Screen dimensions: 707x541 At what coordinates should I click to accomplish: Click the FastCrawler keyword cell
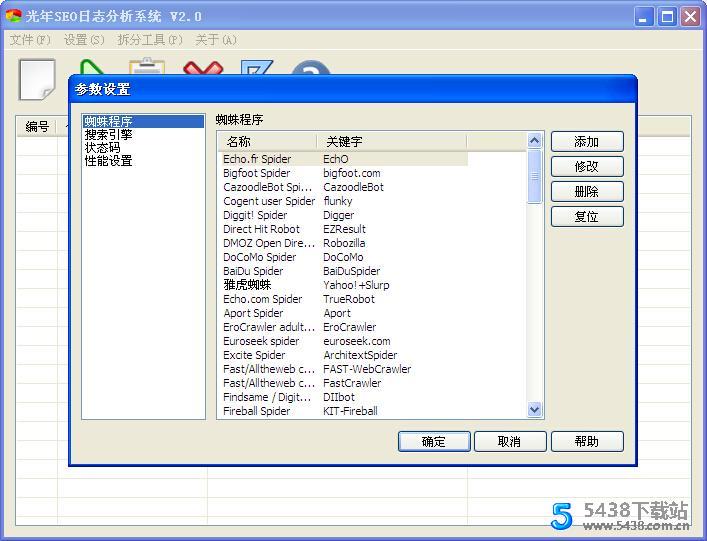point(352,383)
